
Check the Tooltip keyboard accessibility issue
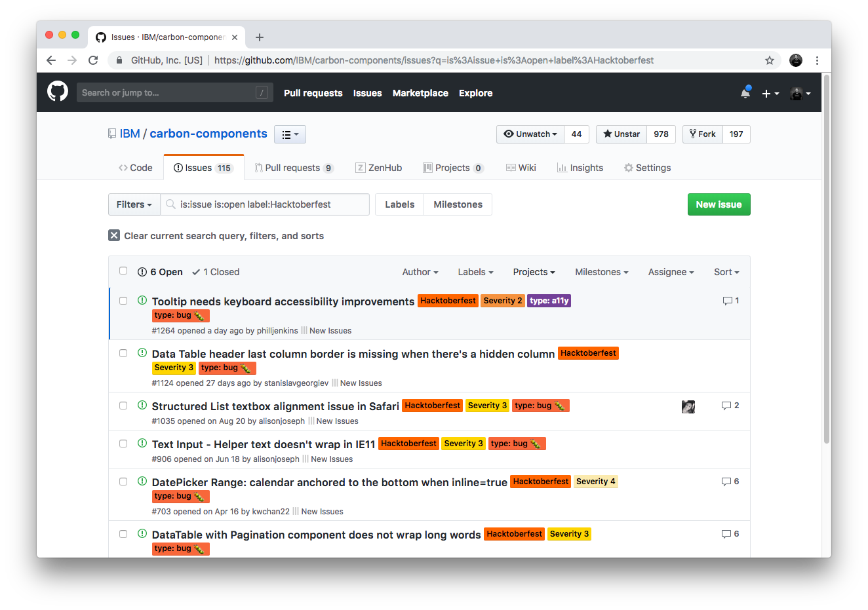click(123, 301)
